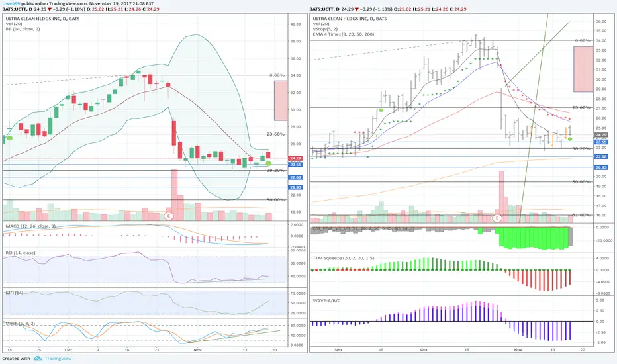This screenshot has width=617, height=364.
Task: Select the green dot marker near left chart's last candle
Action: coord(268,163)
